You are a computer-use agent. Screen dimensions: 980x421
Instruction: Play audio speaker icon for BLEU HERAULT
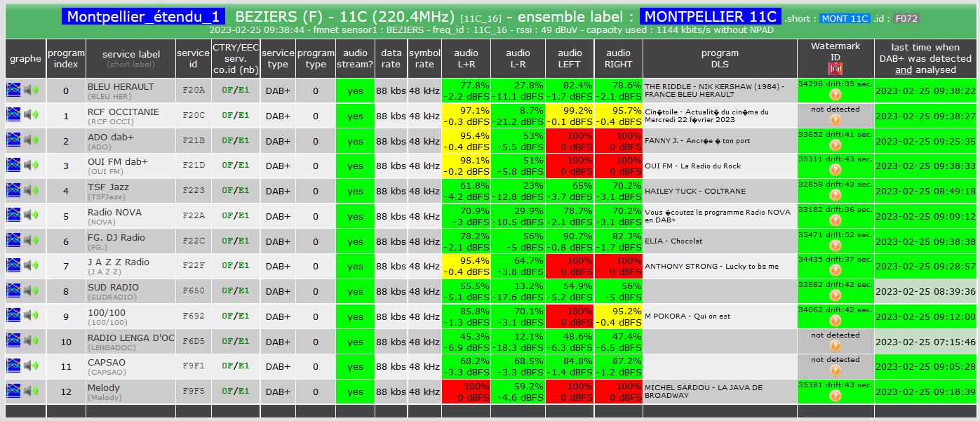tap(31, 90)
